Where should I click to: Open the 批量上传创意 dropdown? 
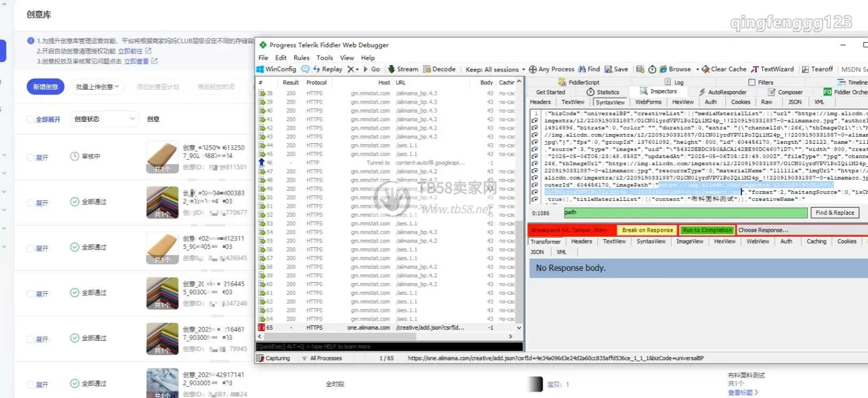pyautogui.click(x=97, y=87)
